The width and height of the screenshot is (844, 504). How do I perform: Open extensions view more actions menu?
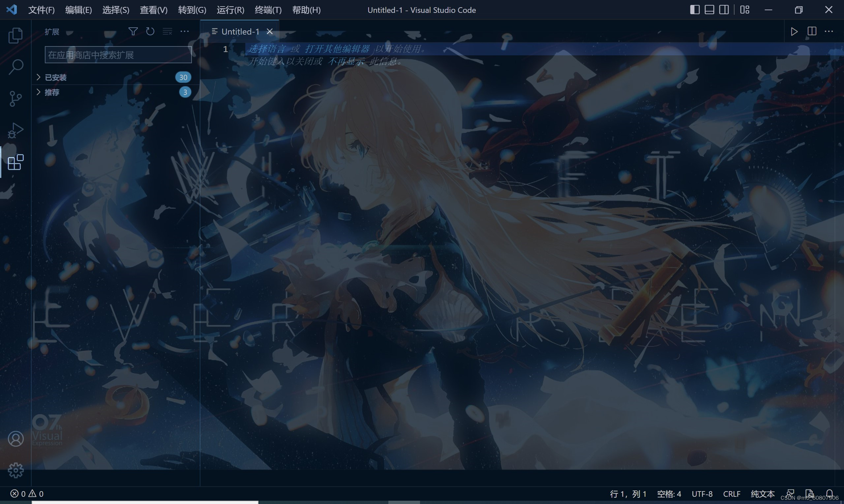(x=184, y=32)
